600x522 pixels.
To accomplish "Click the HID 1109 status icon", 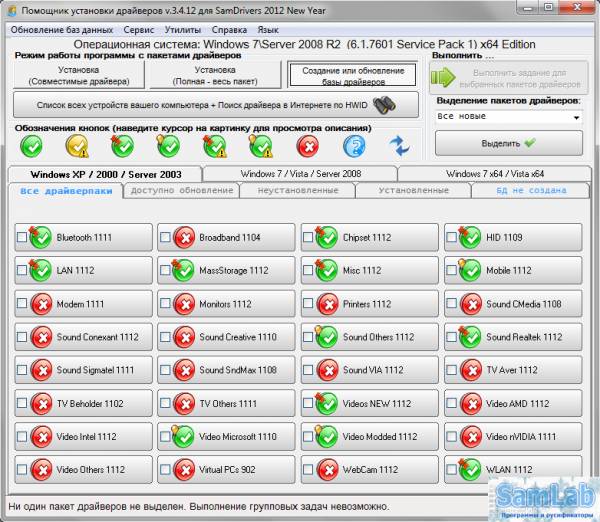I will pyautogui.click(x=470, y=237).
